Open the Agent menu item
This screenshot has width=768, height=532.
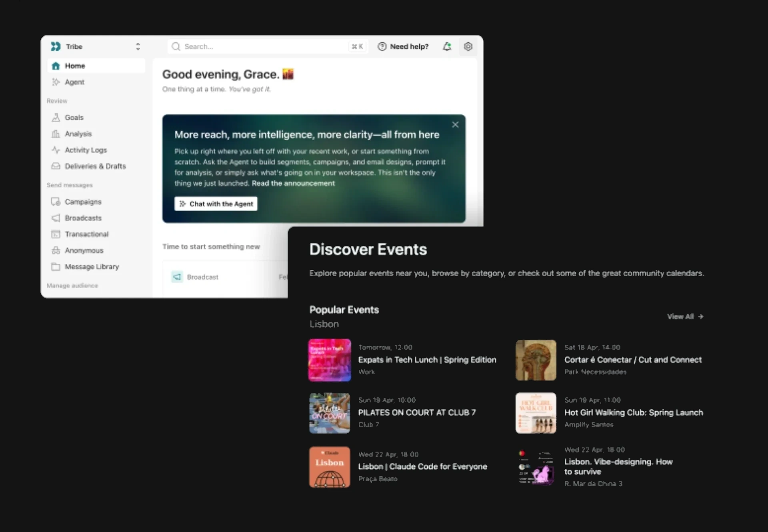[x=74, y=82]
